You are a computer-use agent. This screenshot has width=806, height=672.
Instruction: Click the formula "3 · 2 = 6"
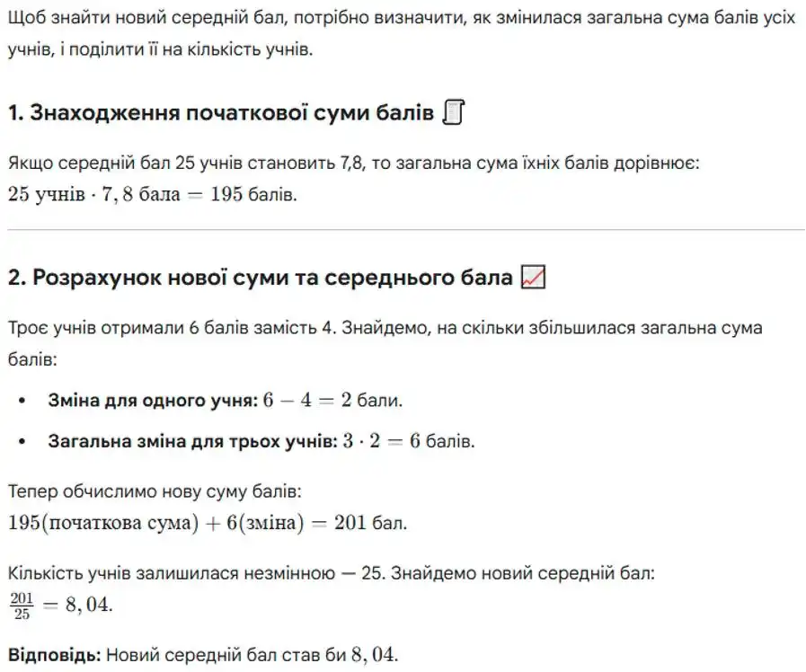376,441
